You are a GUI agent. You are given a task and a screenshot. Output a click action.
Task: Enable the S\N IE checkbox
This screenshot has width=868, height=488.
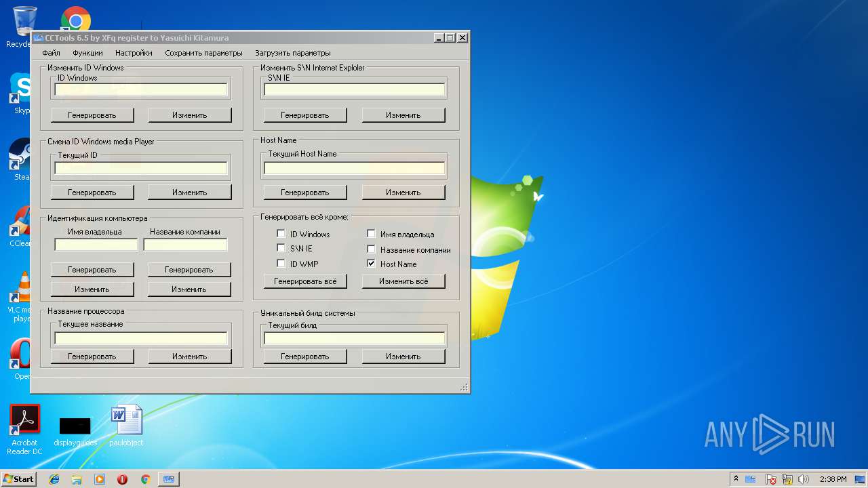click(x=281, y=249)
